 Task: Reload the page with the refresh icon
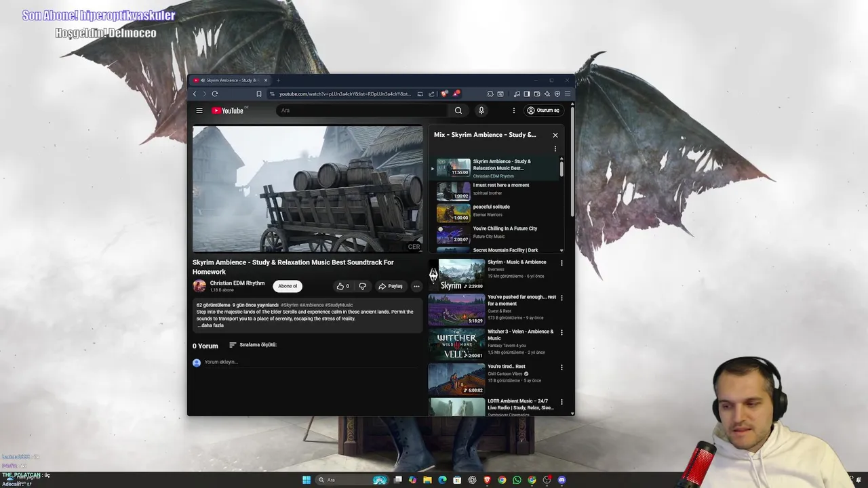click(x=215, y=94)
